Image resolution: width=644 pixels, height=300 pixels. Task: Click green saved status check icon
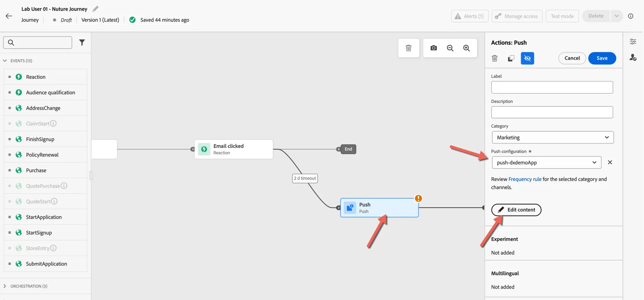click(x=132, y=20)
